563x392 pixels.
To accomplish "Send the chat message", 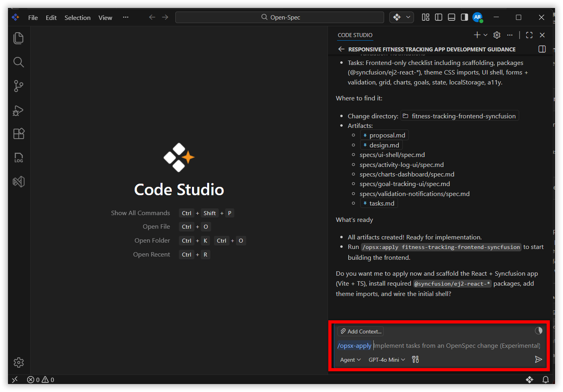I will (x=538, y=360).
